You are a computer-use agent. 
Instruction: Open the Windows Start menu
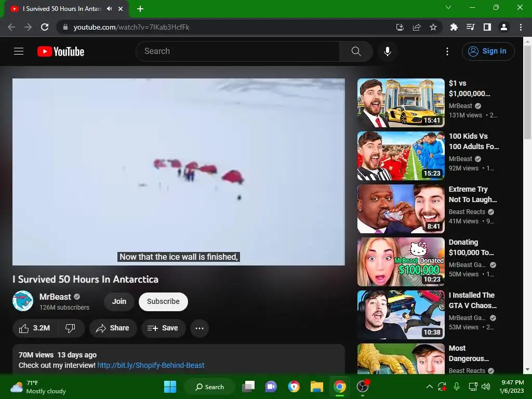pos(170,387)
